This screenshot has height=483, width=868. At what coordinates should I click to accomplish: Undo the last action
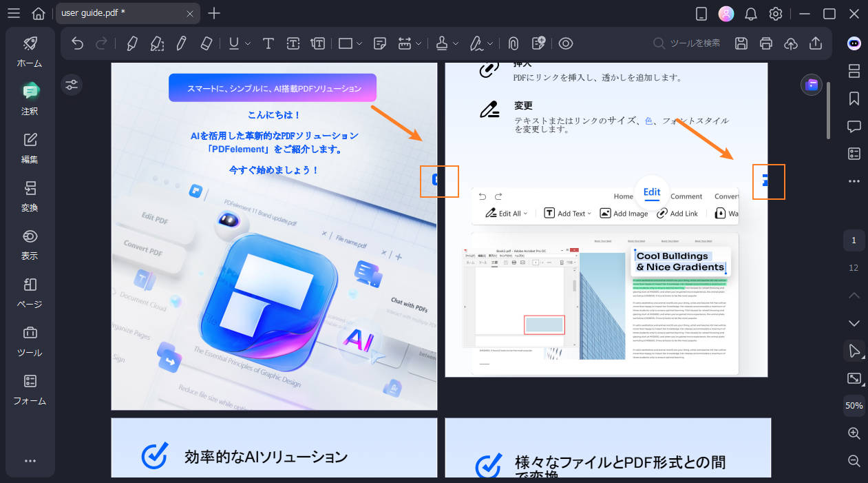pyautogui.click(x=77, y=43)
